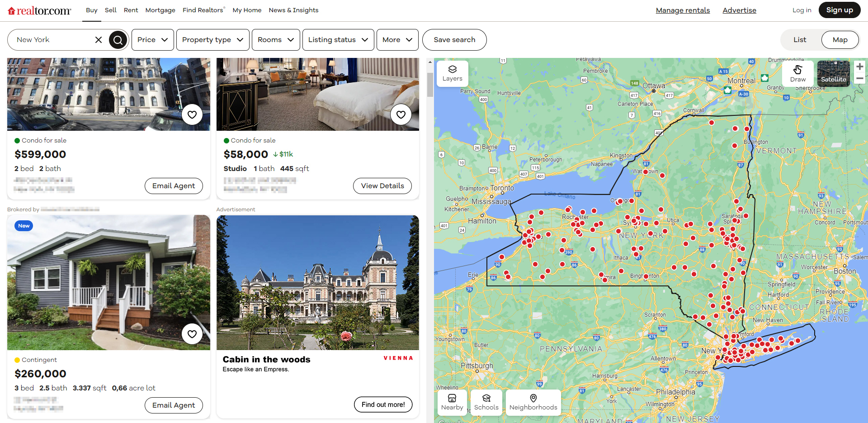Show Schools on the map
Screen dimensions: 868x423
(486, 402)
